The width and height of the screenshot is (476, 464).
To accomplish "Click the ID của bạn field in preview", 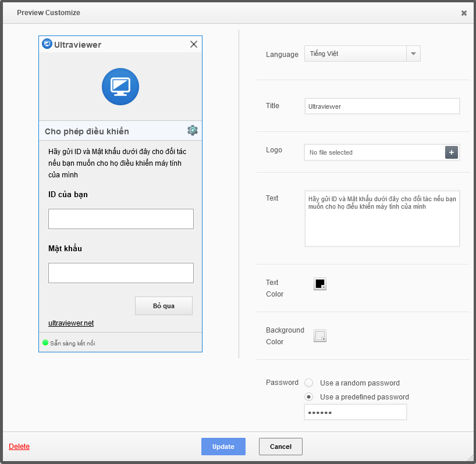I will click(x=121, y=219).
